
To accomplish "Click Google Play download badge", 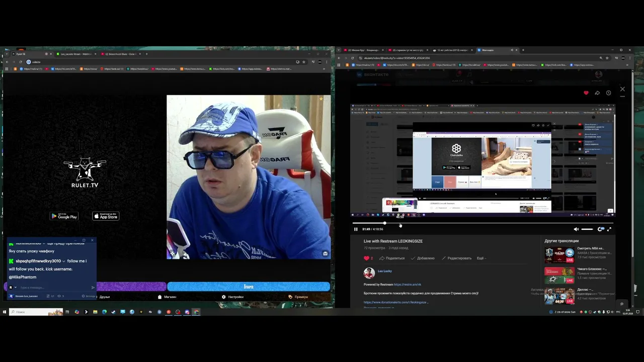I will click(x=64, y=216).
